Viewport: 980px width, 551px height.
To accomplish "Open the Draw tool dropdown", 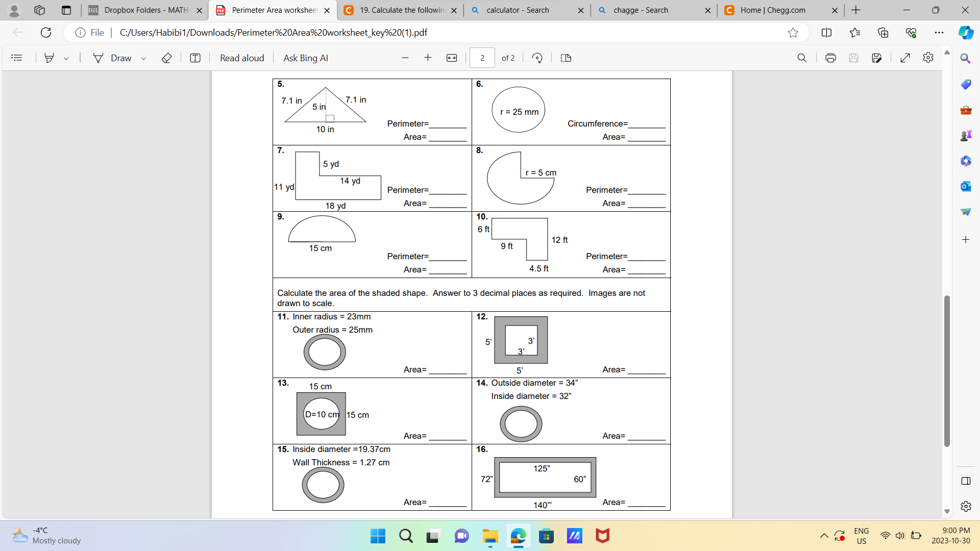I will pyautogui.click(x=143, y=58).
